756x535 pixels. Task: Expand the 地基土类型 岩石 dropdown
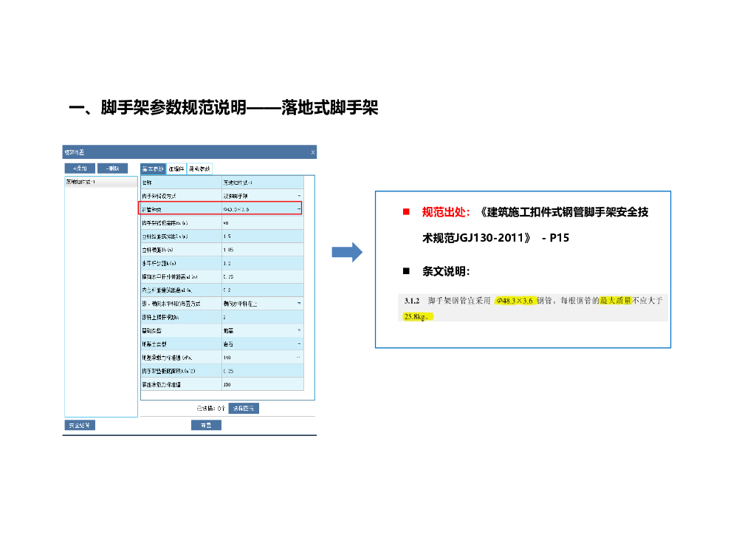click(x=299, y=344)
